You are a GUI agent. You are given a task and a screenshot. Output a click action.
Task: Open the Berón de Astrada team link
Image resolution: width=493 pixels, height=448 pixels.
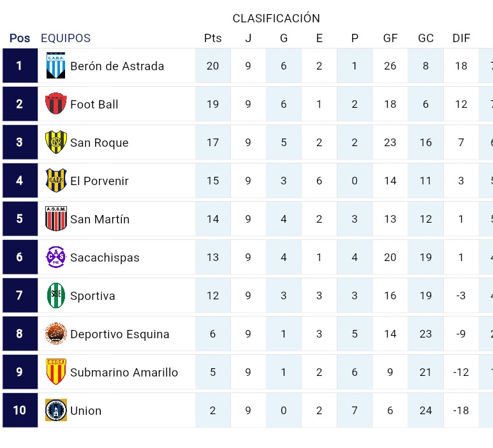[x=117, y=66]
